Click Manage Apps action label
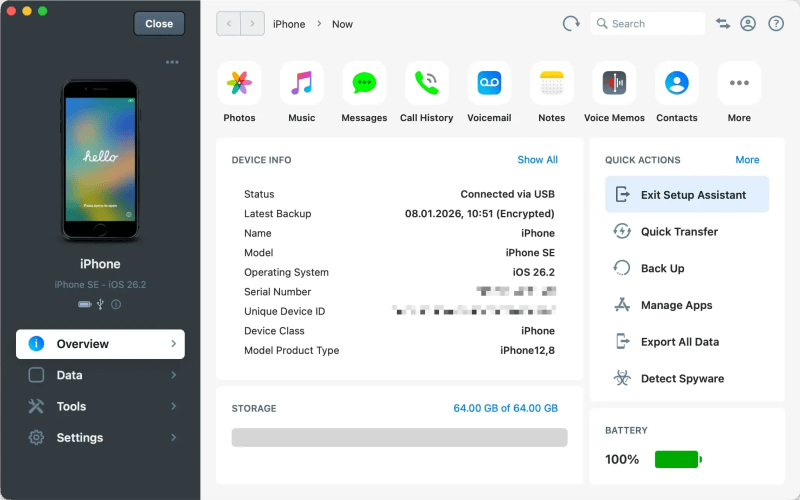This screenshot has width=800, height=500. pyautogui.click(x=677, y=305)
